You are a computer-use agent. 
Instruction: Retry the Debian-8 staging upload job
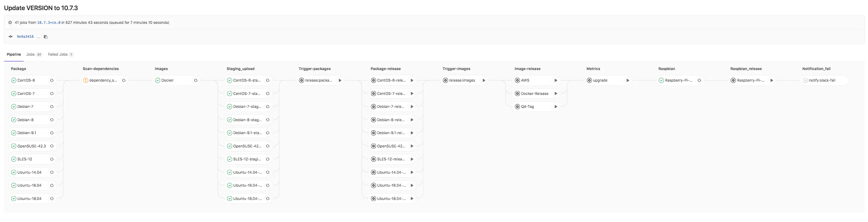coord(268,120)
